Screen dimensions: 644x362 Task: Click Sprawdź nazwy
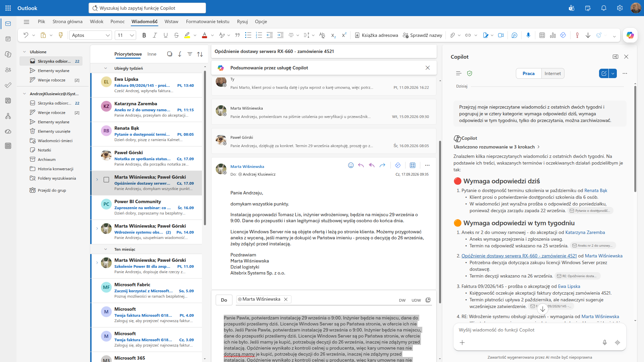[x=422, y=35]
